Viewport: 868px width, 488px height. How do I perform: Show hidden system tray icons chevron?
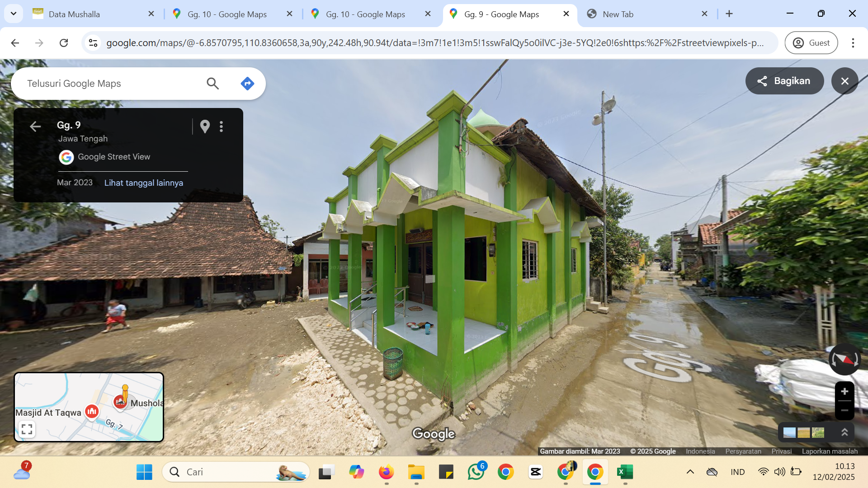click(x=690, y=472)
